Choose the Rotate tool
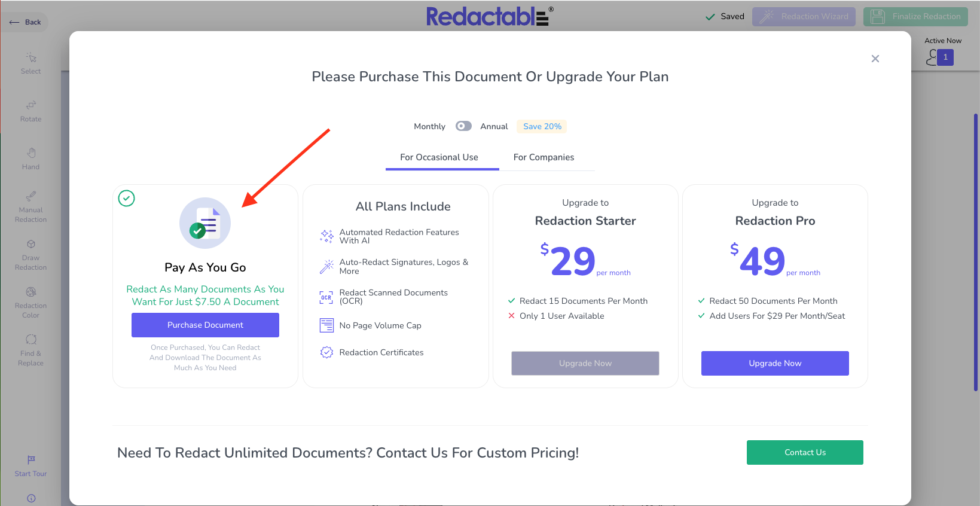 [x=31, y=111]
